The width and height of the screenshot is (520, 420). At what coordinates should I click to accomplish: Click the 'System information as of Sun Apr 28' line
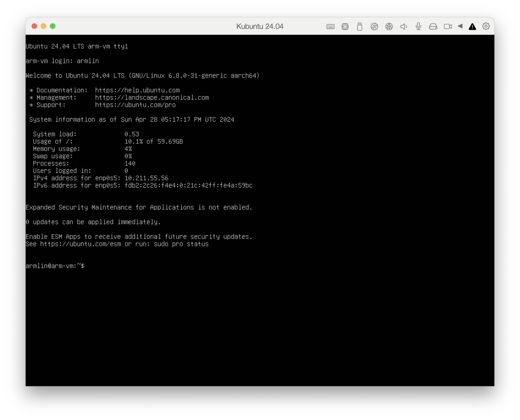(132, 120)
